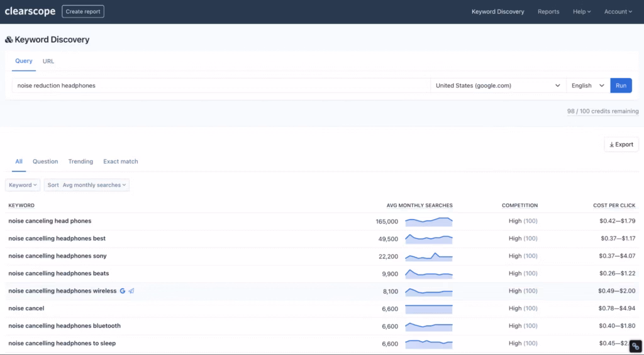Open the floating widget icon in bottom-right corner
Viewport: 644px width, 355px height.
point(636,346)
